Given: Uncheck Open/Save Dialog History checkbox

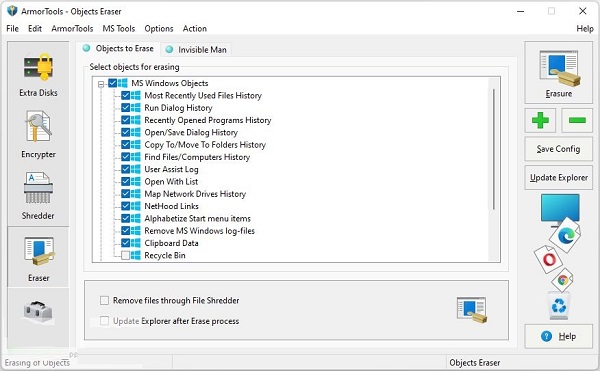Looking at the screenshot, I should (x=126, y=132).
